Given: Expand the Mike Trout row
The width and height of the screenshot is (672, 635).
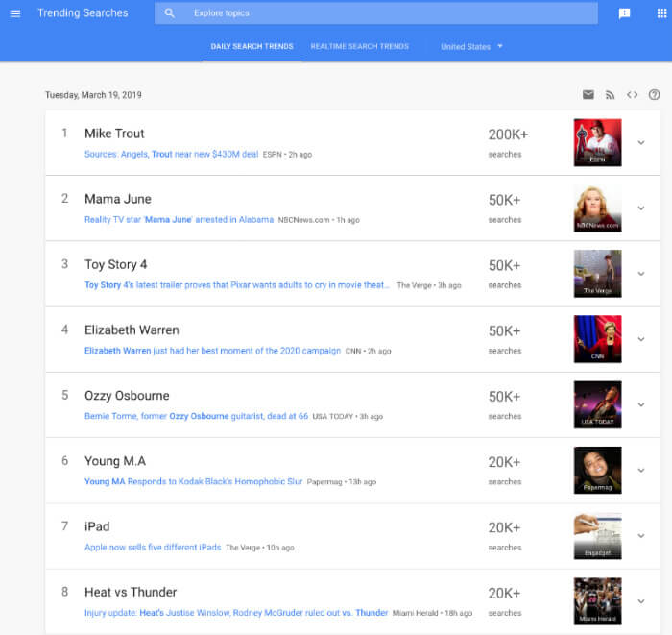Looking at the screenshot, I should point(641,143).
